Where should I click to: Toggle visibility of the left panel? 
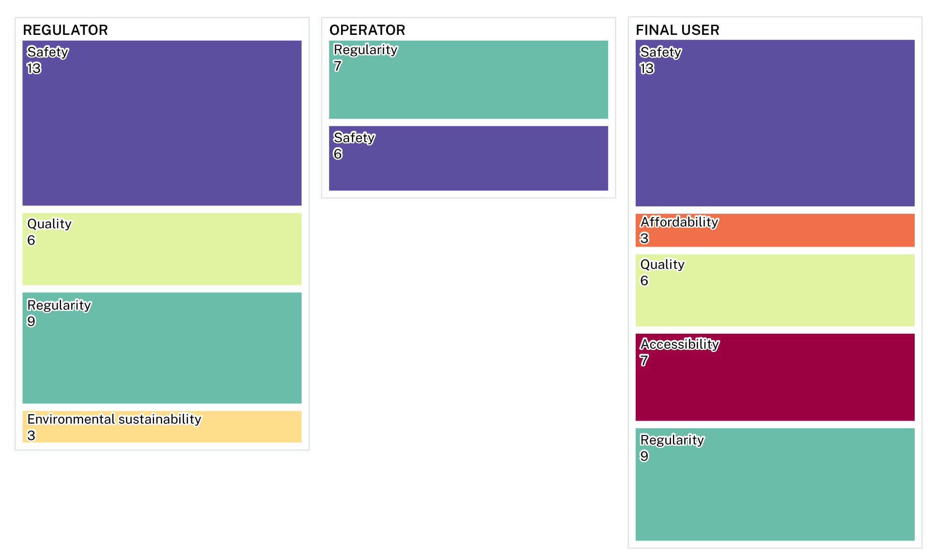point(160,30)
